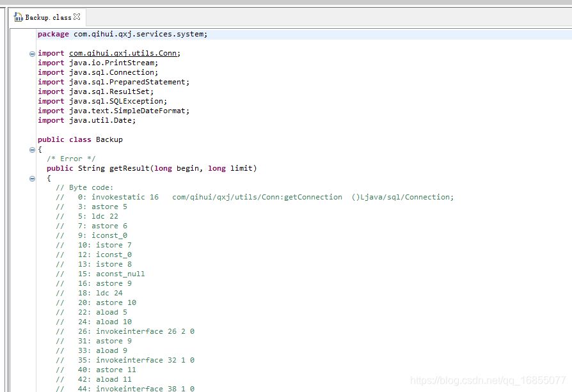The height and width of the screenshot is (392, 572).
Task: Click the import java.util.Date line
Action: (87, 120)
